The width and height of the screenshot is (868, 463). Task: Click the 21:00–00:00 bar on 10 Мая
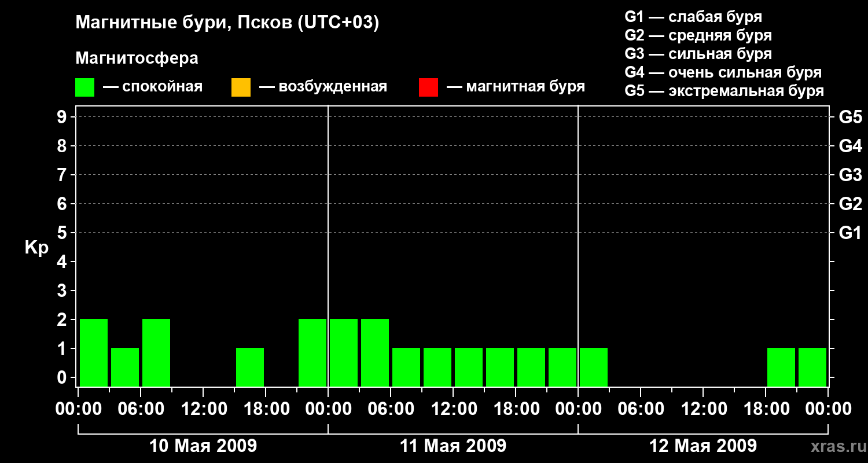pyautogui.click(x=312, y=352)
